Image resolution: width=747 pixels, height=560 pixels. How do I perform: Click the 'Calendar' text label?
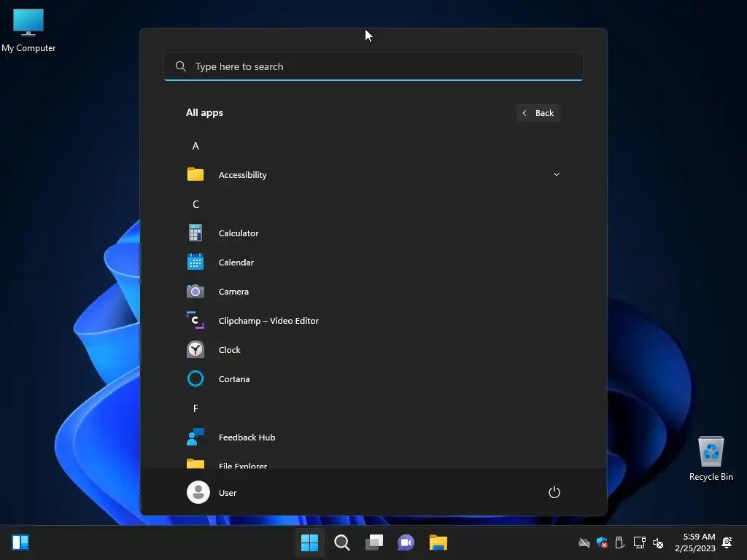(x=236, y=262)
